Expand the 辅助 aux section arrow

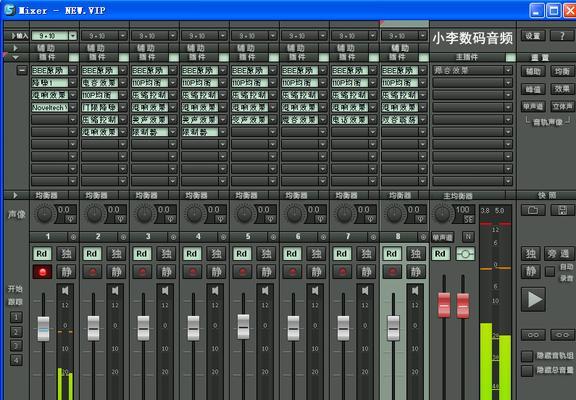point(15,48)
